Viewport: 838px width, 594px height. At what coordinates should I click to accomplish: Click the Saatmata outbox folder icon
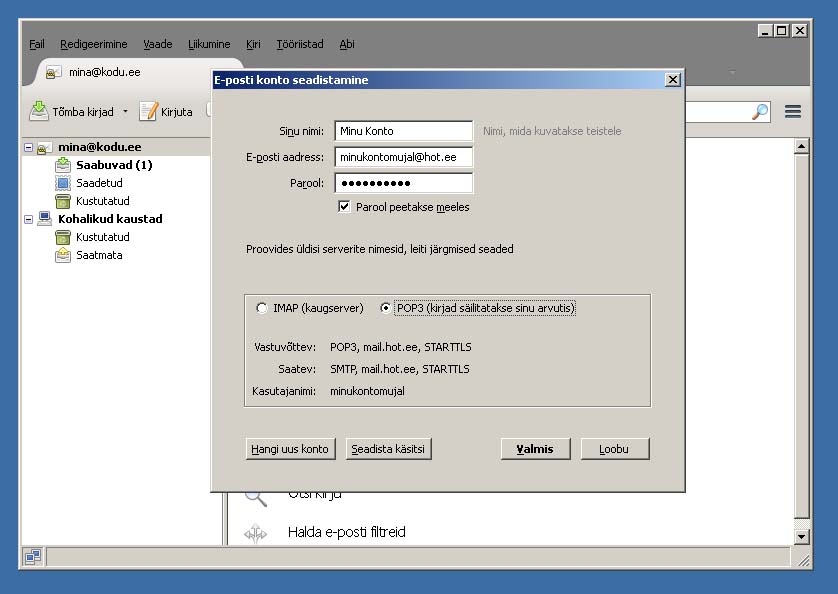click(63, 255)
